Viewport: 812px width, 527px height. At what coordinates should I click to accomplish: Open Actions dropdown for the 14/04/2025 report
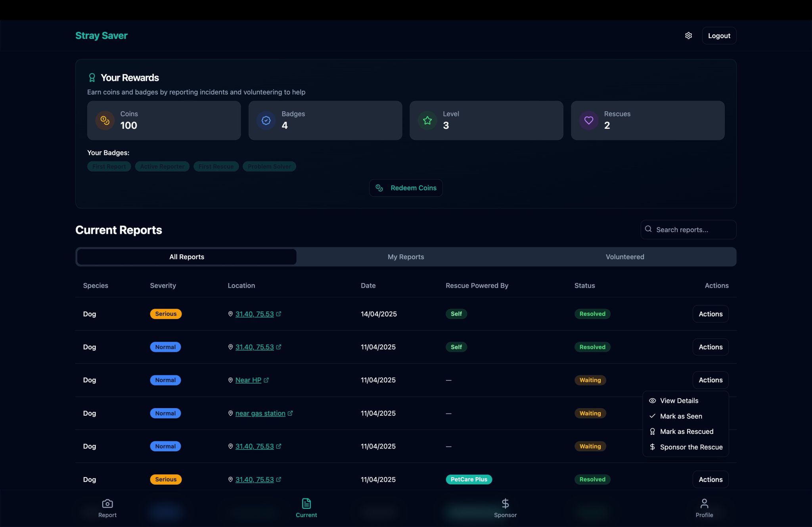pos(710,314)
